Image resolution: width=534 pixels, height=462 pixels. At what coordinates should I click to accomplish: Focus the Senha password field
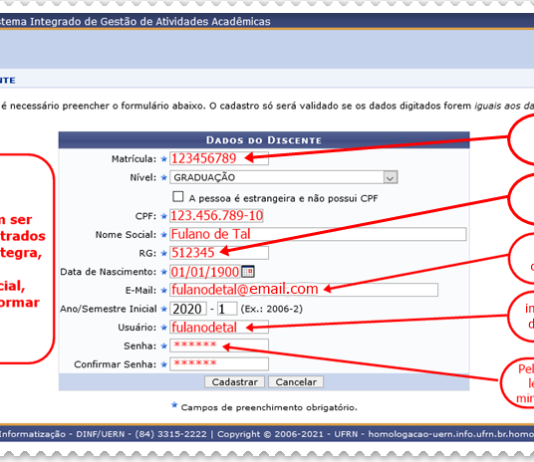click(219, 346)
